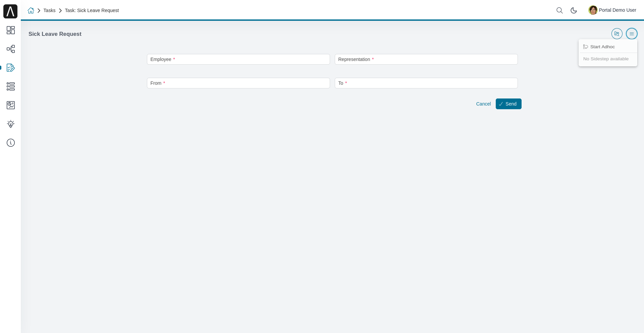Collapse the task actions hamburger menu
The height and width of the screenshot is (333, 644).
pyautogui.click(x=632, y=34)
